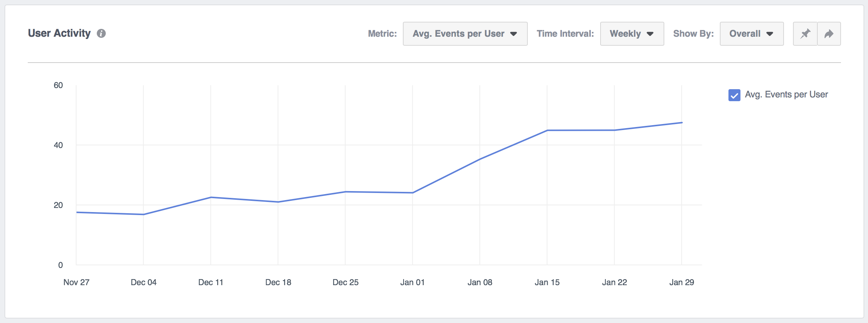Uncheck the Avg. Events per User checkbox

pyautogui.click(x=734, y=95)
